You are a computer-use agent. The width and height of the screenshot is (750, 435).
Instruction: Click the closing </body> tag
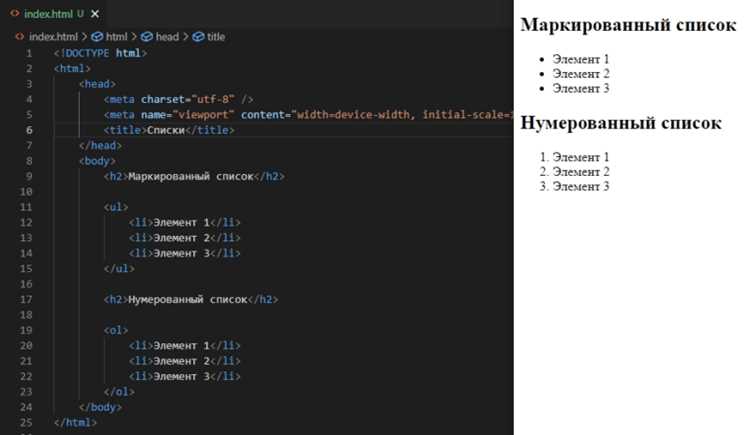(x=100, y=407)
